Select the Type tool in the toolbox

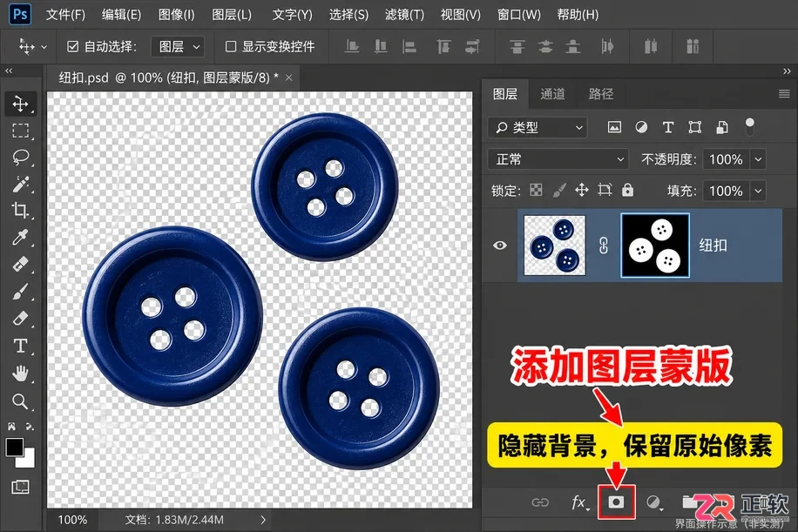(x=20, y=346)
